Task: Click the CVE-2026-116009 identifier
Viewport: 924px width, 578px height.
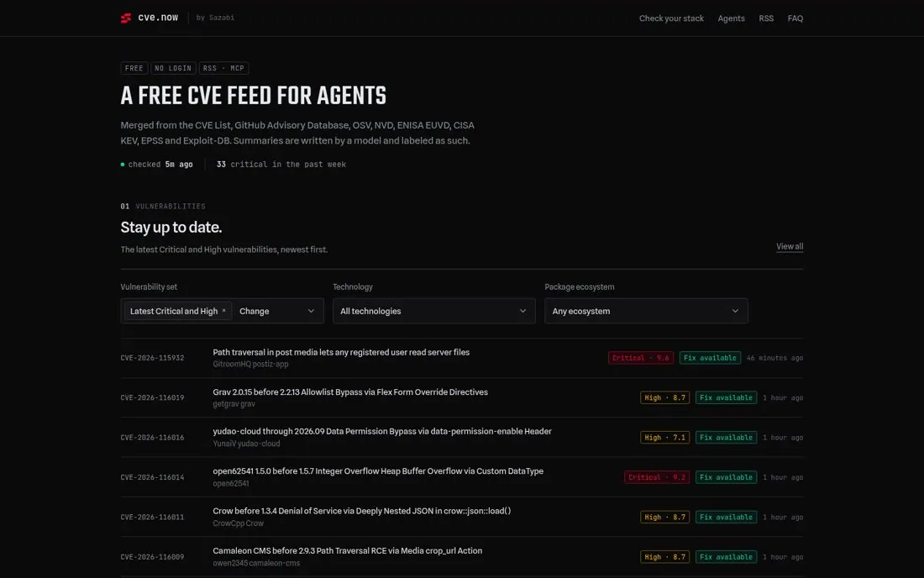Action: (152, 557)
